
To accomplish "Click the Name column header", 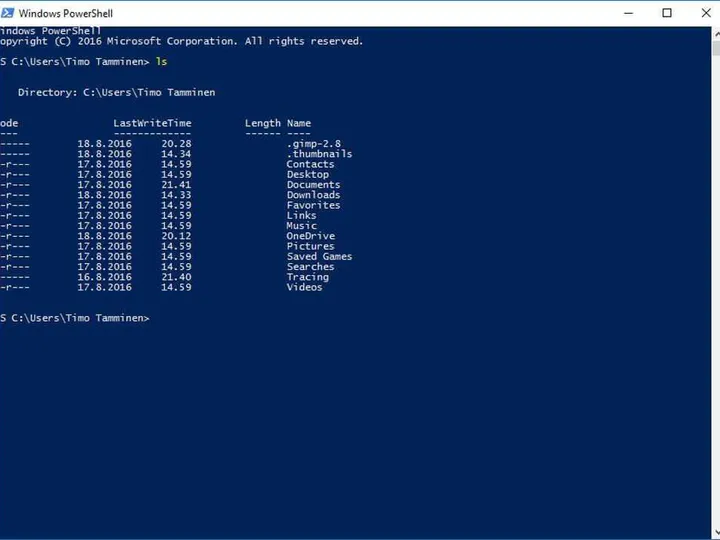I will (x=299, y=123).
